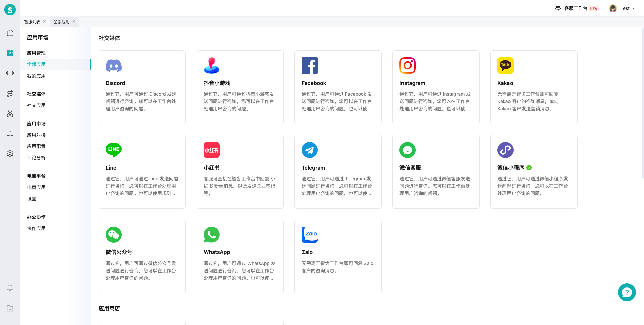Open the Instagram card title
The image size is (644, 325).
412,83
